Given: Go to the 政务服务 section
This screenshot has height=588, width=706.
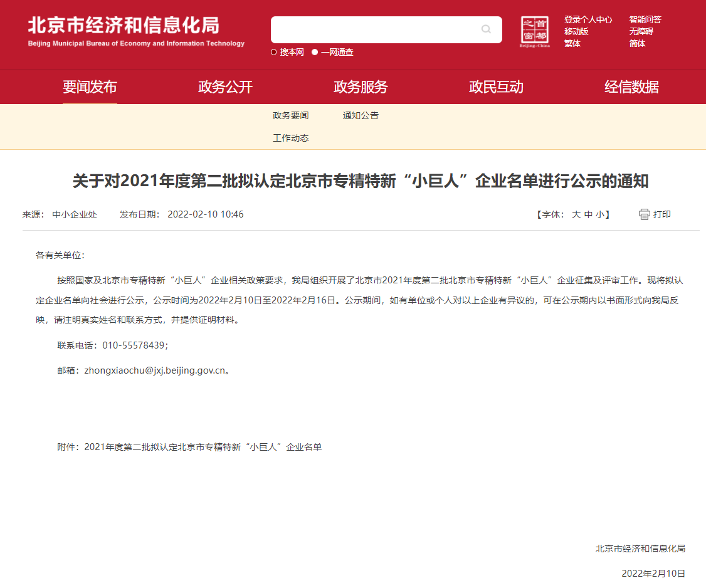Looking at the screenshot, I should 361,87.
